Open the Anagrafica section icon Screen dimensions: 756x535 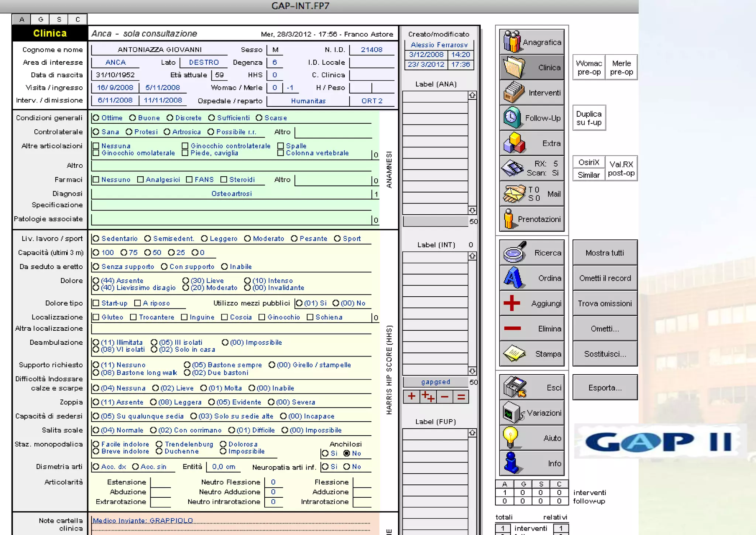pos(512,42)
